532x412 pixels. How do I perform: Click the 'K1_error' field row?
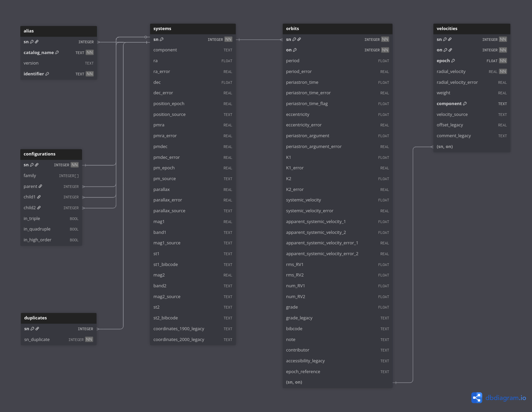click(x=337, y=168)
